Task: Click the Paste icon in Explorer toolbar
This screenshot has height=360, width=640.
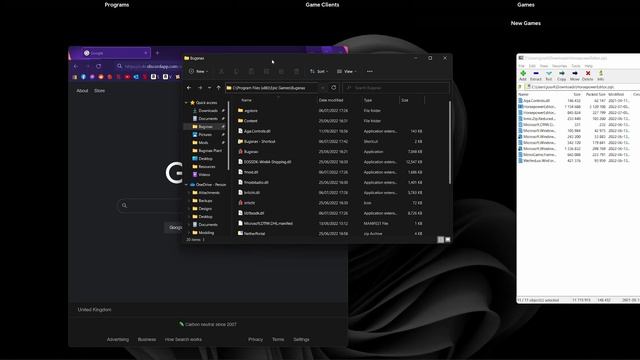Action: click(251, 71)
